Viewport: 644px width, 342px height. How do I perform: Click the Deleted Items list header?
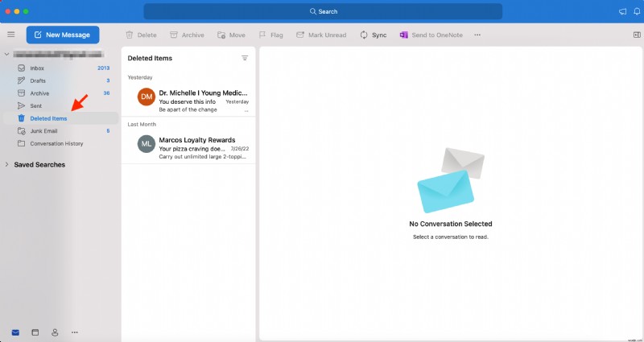coord(150,58)
